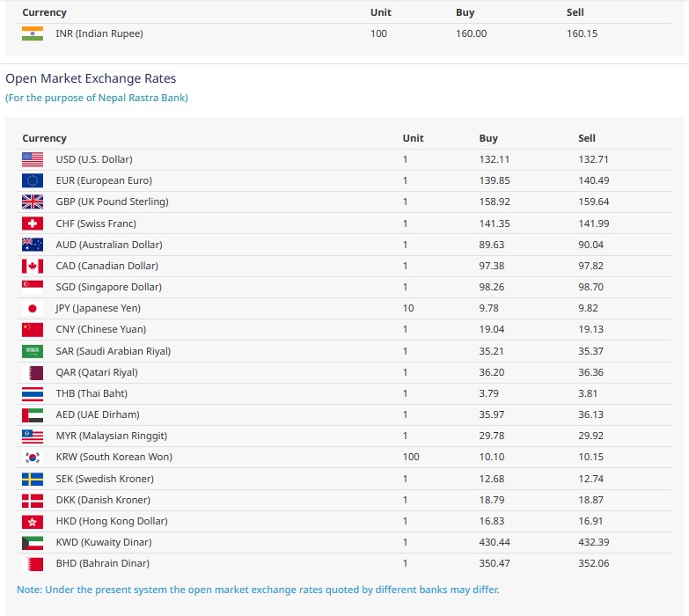The height and width of the screenshot is (616, 689).
Task: Click the South Korean flag icon
Action: [32, 458]
